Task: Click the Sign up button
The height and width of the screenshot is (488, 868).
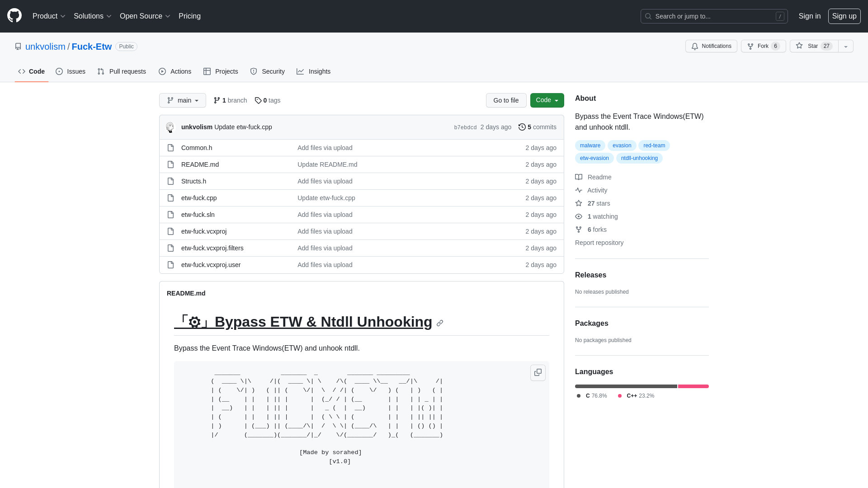Action: pos(844,16)
